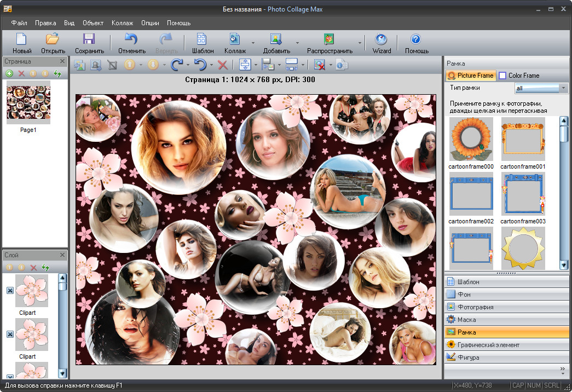Click the green swap arrows in Слой panel
Image resolution: width=572 pixels, height=392 pixels.
pyautogui.click(x=45, y=267)
